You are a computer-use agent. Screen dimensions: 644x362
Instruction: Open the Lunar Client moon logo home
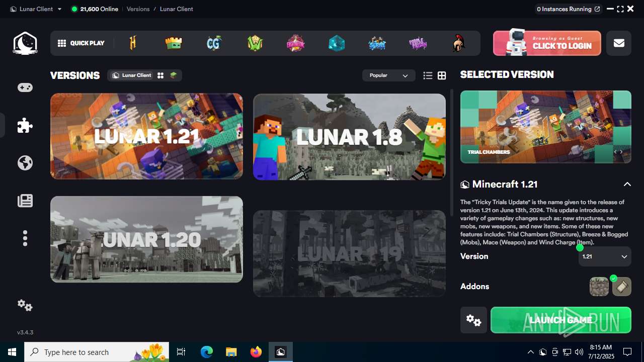point(25,43)
